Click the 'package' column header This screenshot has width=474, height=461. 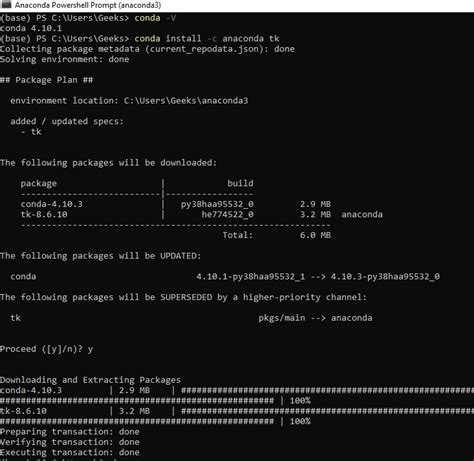tap(39, 183)
